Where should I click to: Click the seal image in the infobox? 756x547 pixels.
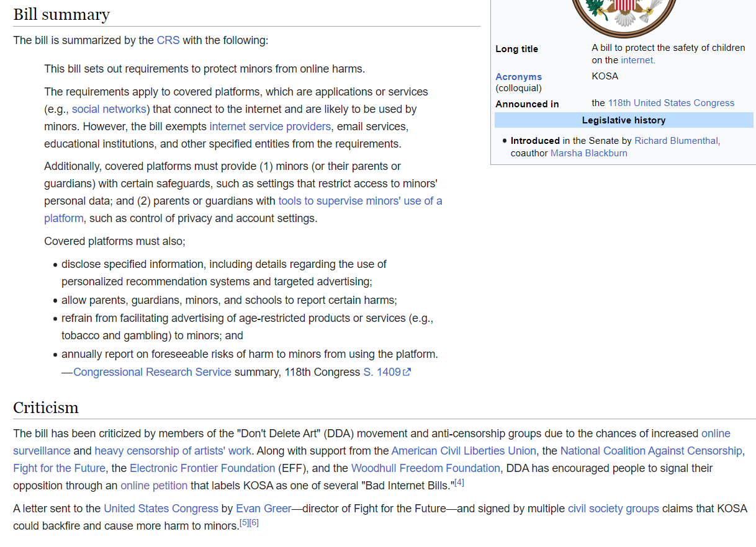click(x=624, y=17)
